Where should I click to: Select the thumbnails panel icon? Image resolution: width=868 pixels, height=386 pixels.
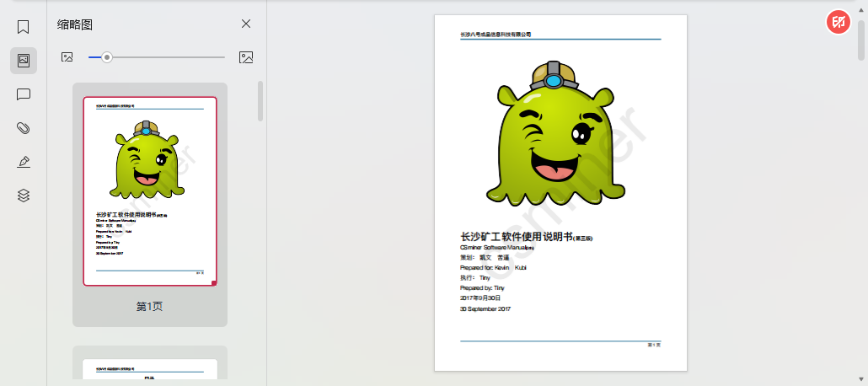[24, 61]
